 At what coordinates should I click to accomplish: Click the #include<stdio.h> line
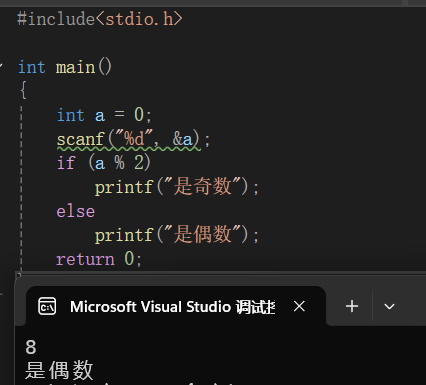coord(100,19)
